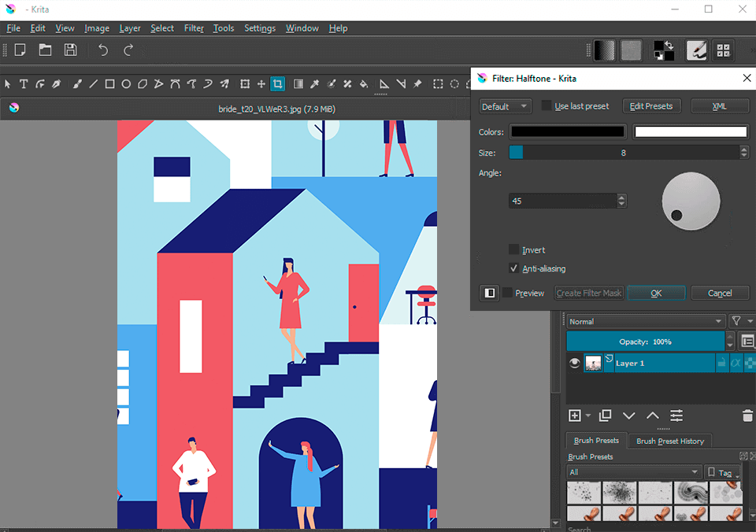
Task: Click the Edit Presets button
Action: click(x=651, y=105)
